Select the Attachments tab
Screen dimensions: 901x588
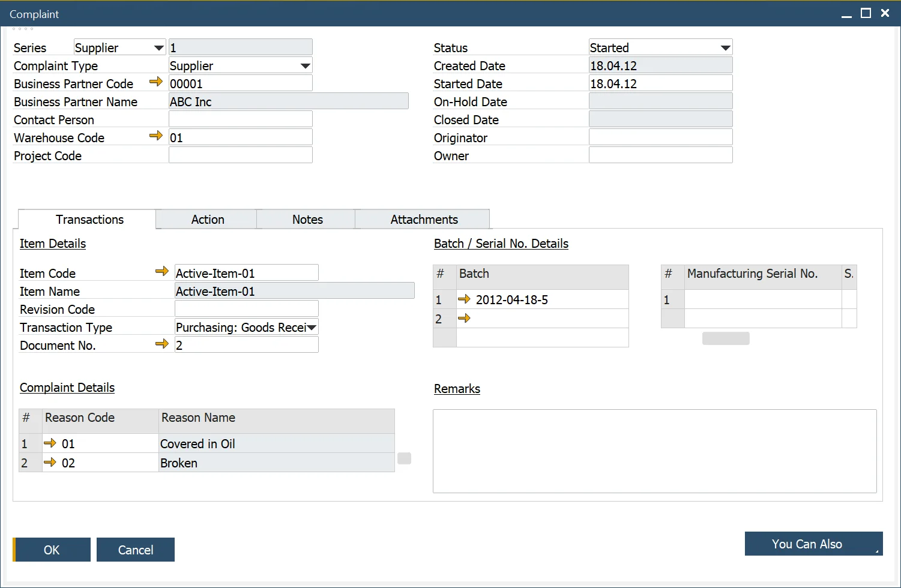click(424, 220)
